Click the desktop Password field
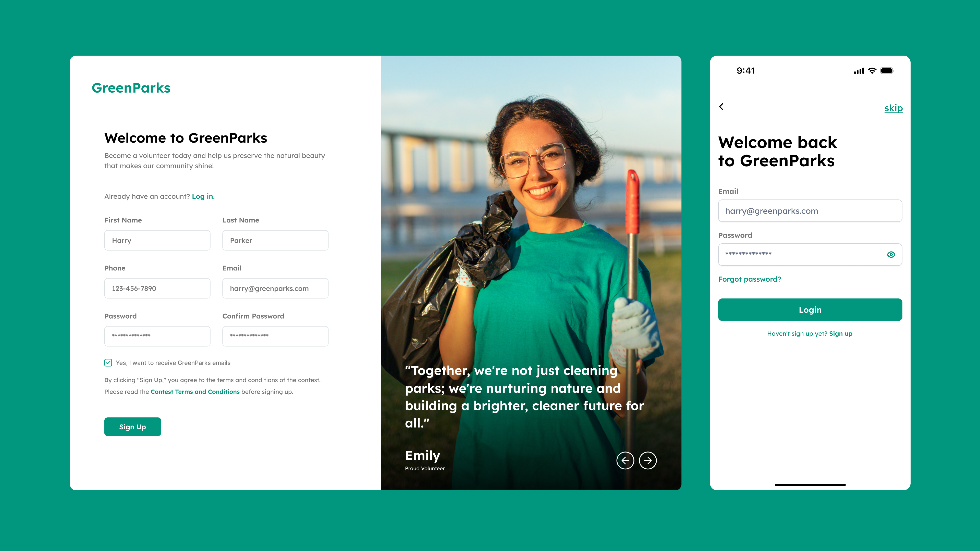The width and height of the screenshot is (980, 551). tap(157, 336)
